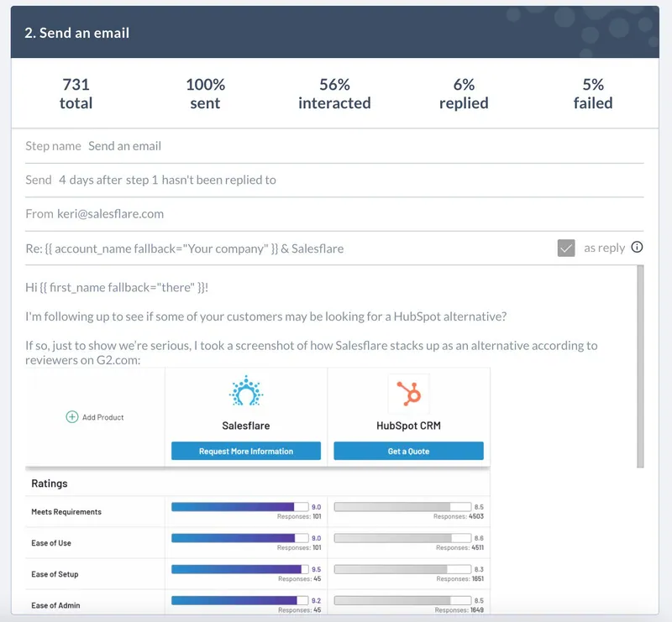Select the From address keri@salesflare.com

[x=111, y=214]
